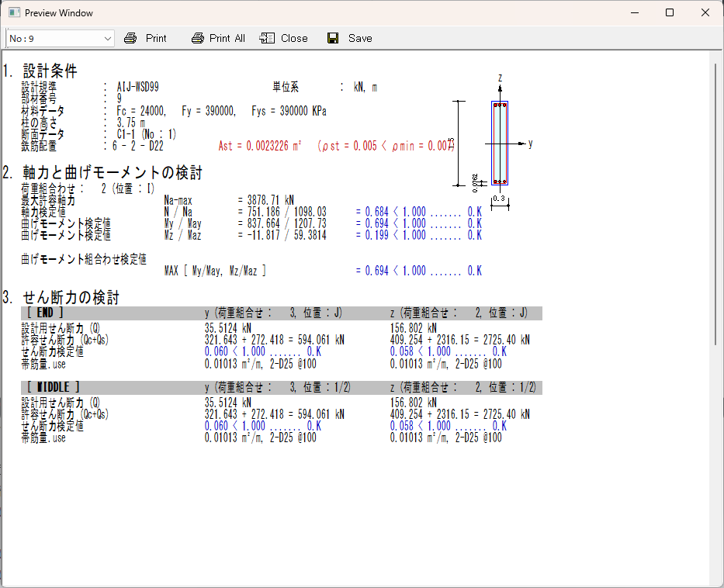
Task: Click the axial check result 0.684 < 1.000
Action: [395, 212]
